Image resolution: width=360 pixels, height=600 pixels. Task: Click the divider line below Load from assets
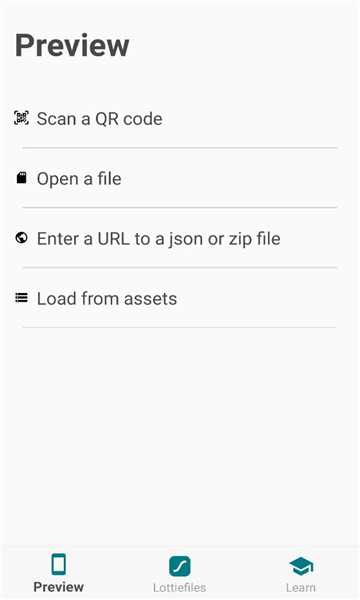pyautogui.click(x=179, y=327)
